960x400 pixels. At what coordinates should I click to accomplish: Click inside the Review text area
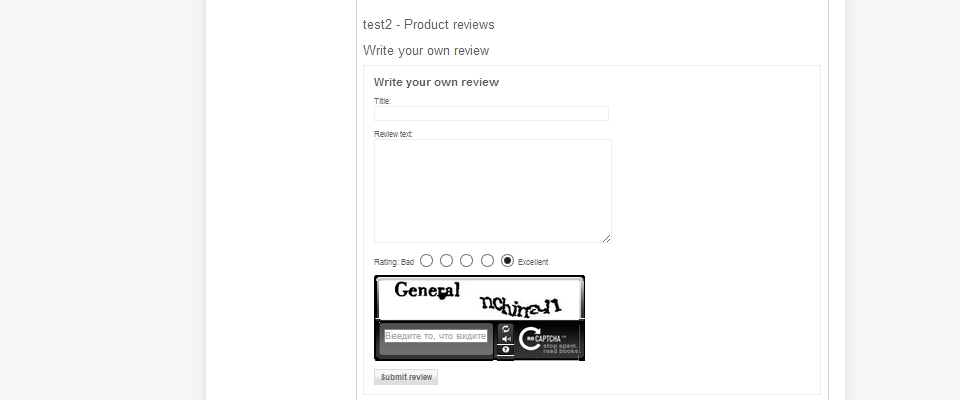click(x=493, y=191)
